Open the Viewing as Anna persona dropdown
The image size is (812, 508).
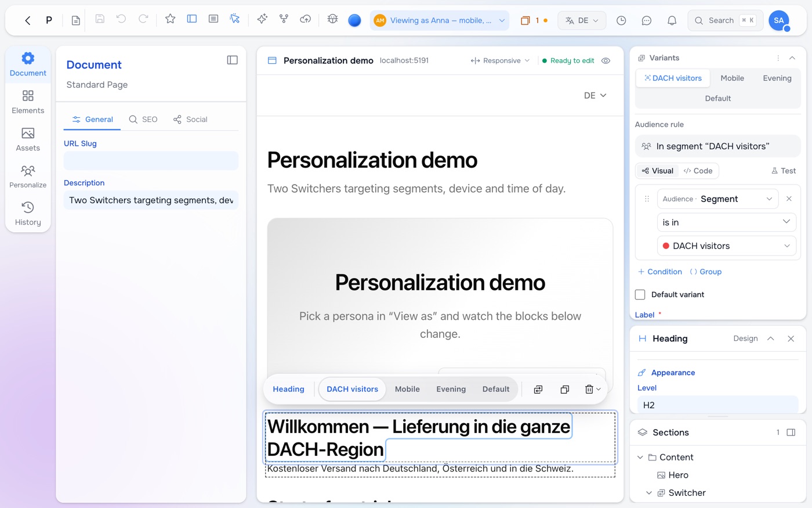pos(440,20)
